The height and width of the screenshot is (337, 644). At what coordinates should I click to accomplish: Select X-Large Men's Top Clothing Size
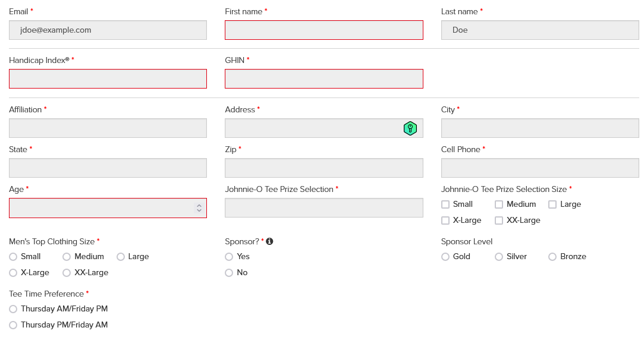point(13,273)
